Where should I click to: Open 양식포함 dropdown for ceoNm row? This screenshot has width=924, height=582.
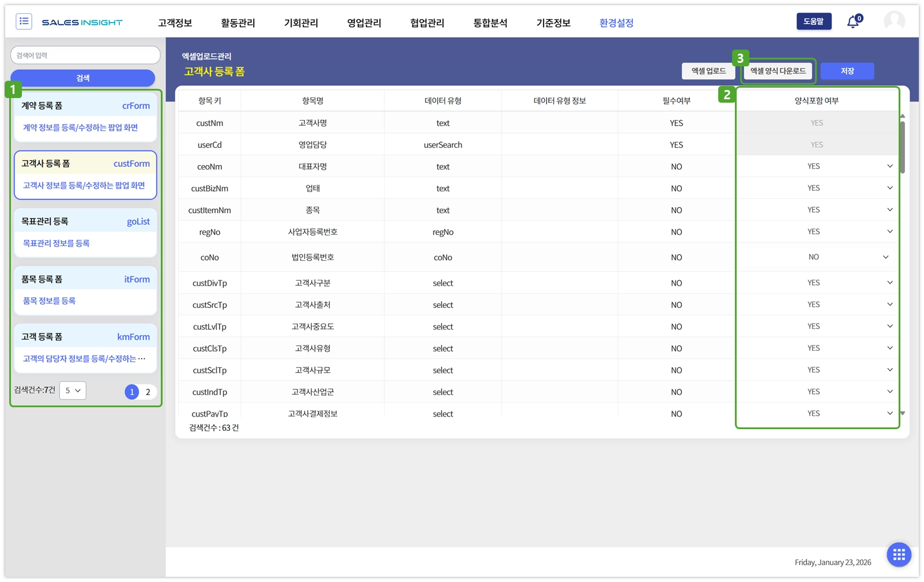[817, 166]
